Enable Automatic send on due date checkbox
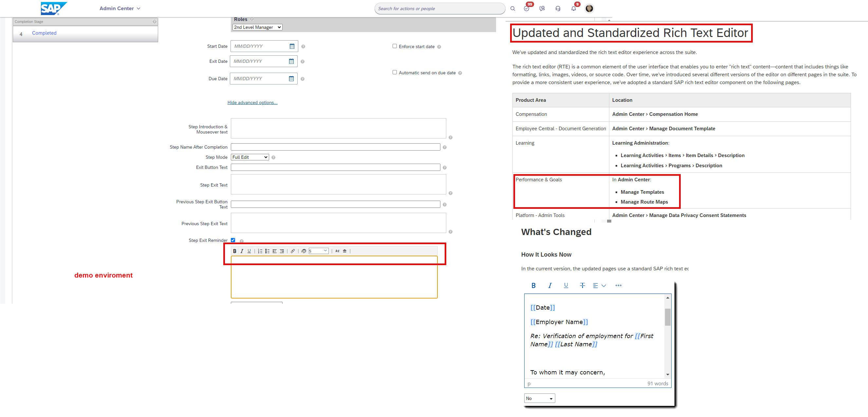868x417 pixels. pyautogui.click(x=395, y=72)
